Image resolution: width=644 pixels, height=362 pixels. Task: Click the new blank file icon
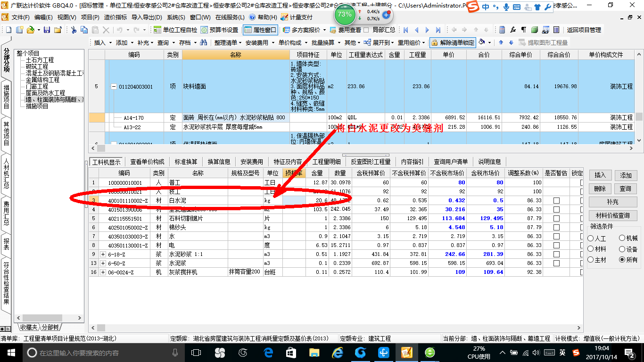pyautogui.click(x=8, y=30)
